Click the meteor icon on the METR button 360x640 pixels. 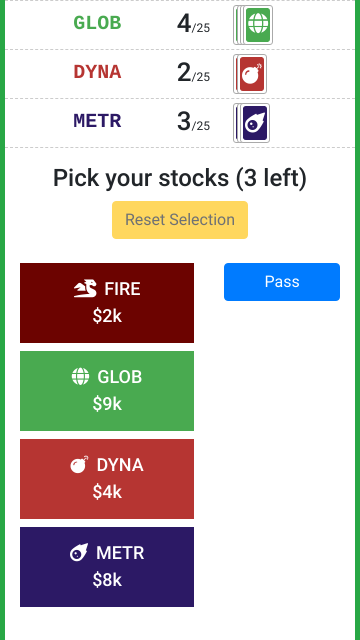(79, 553)
